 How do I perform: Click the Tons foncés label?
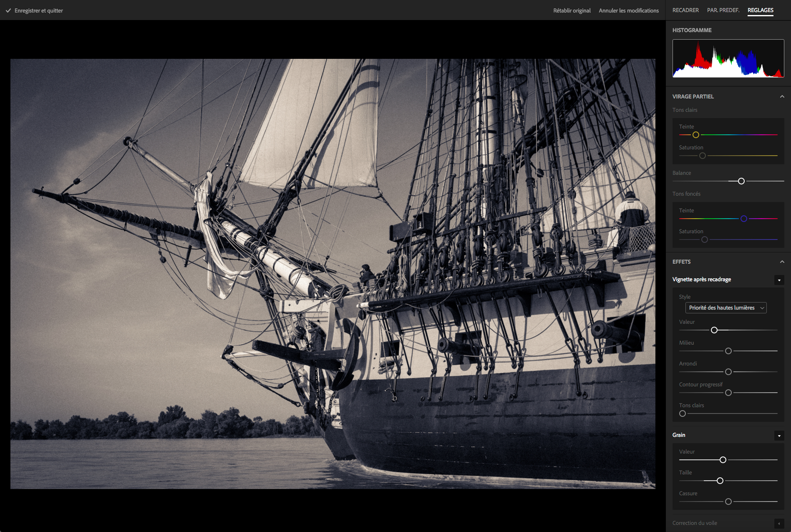pyautogui.click(x=686, y=194)
